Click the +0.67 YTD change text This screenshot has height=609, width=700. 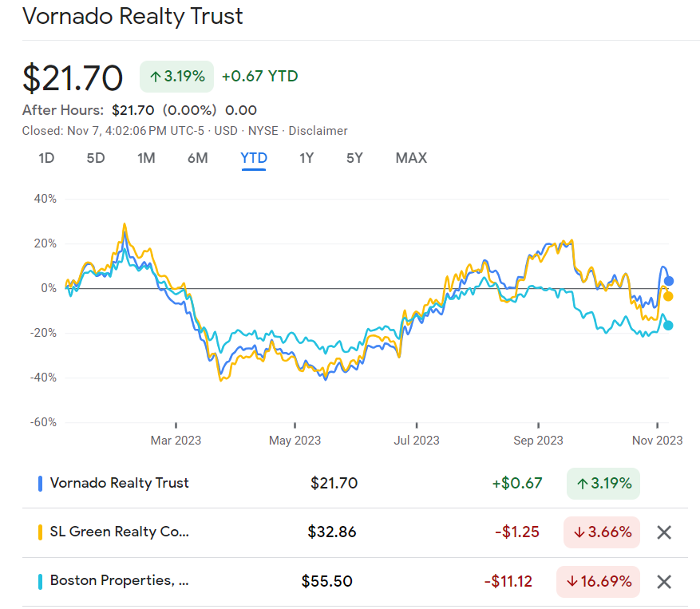(260, 77)
